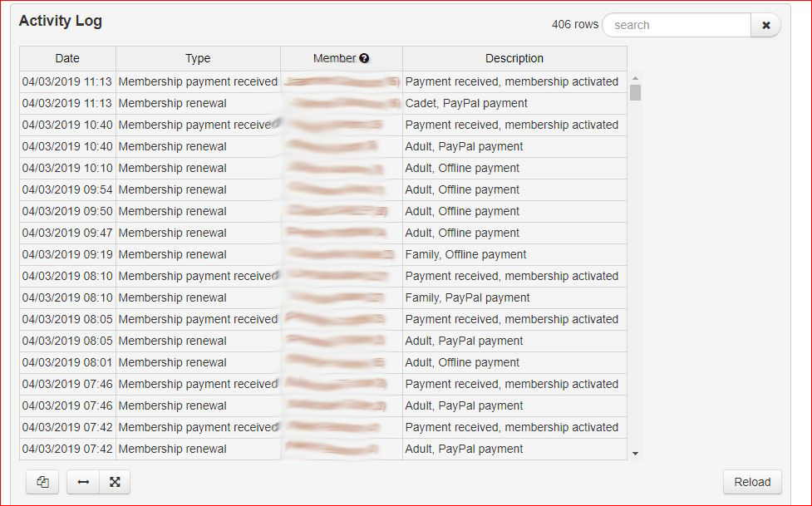
Task: Clear search with the X button
Action: click(x=765, y=25)
